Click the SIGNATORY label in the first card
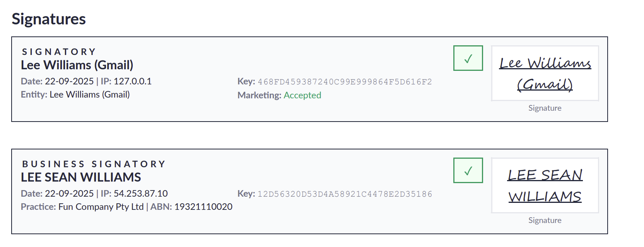Image resolution: width=644 pixels, height=247 pixels. coord(59,52)
